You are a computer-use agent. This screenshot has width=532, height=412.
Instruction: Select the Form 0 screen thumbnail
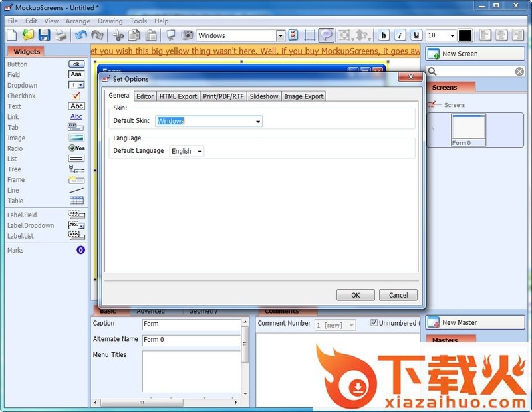[468, 130]
